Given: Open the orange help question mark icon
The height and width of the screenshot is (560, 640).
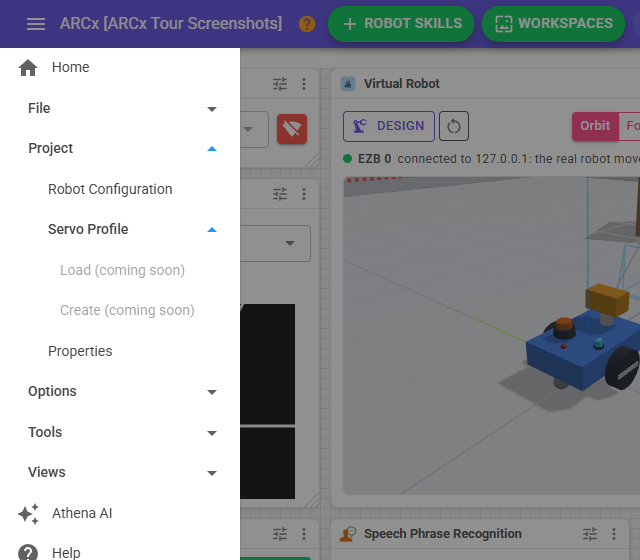Looking at the screenshot, I should [307, 24].
